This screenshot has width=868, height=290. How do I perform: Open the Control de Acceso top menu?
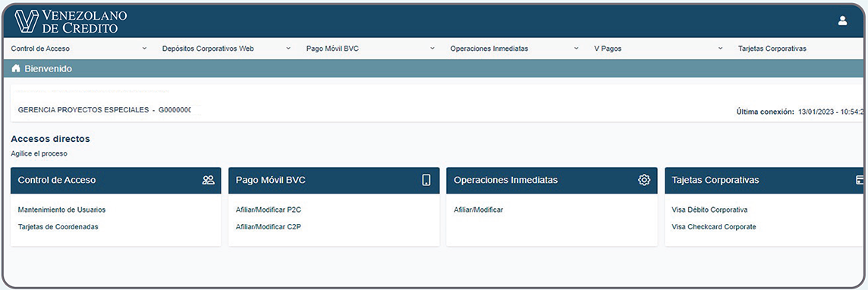tap(40, 49)
